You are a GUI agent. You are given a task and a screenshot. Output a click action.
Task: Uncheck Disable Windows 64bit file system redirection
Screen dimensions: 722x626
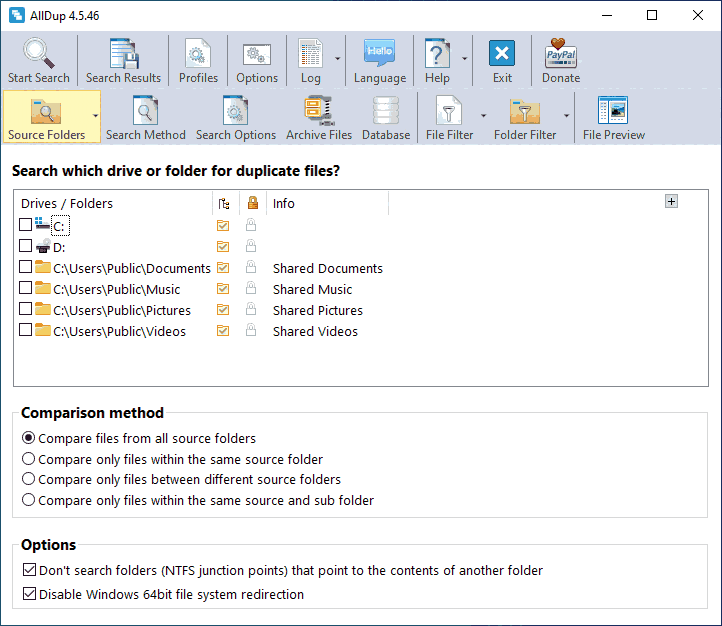click(28, 594)
